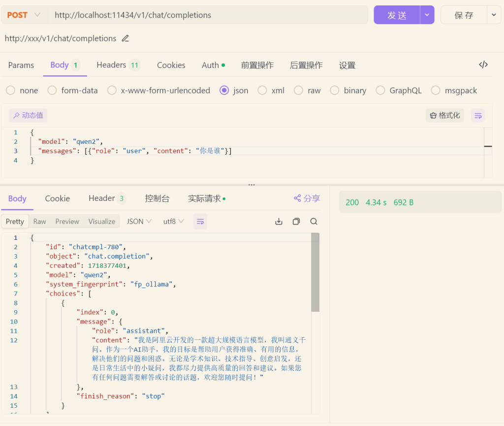The width and height of the screenshot is (504, 426).
Task: Click the "fp_ollama" fingerprint value
Action: (152, 284)
